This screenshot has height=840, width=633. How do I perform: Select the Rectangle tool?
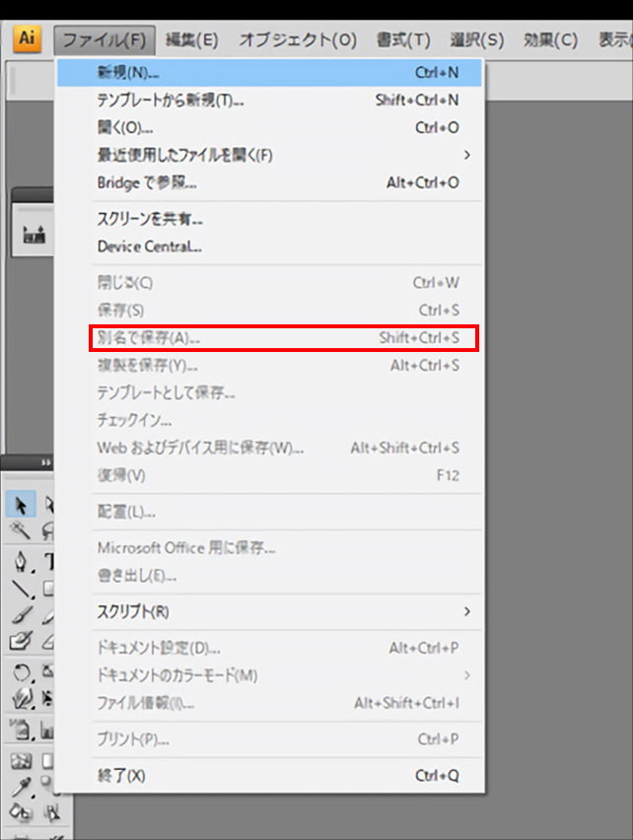48,589
